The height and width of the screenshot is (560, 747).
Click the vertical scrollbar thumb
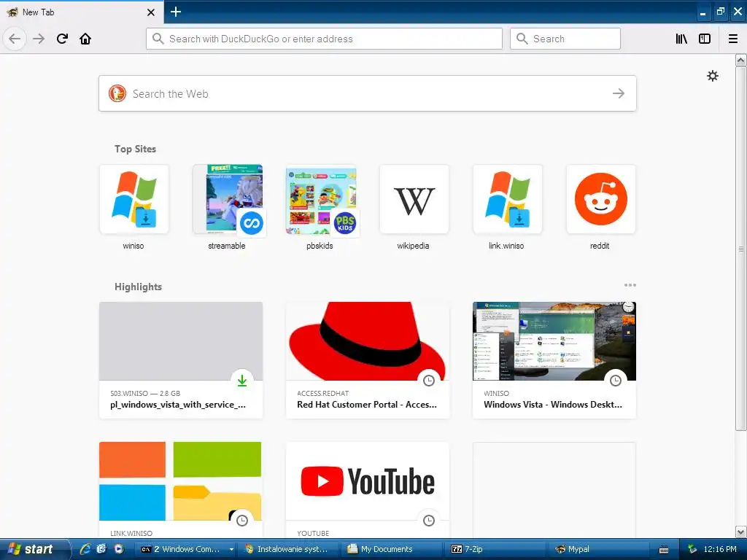tap(741, 249)
